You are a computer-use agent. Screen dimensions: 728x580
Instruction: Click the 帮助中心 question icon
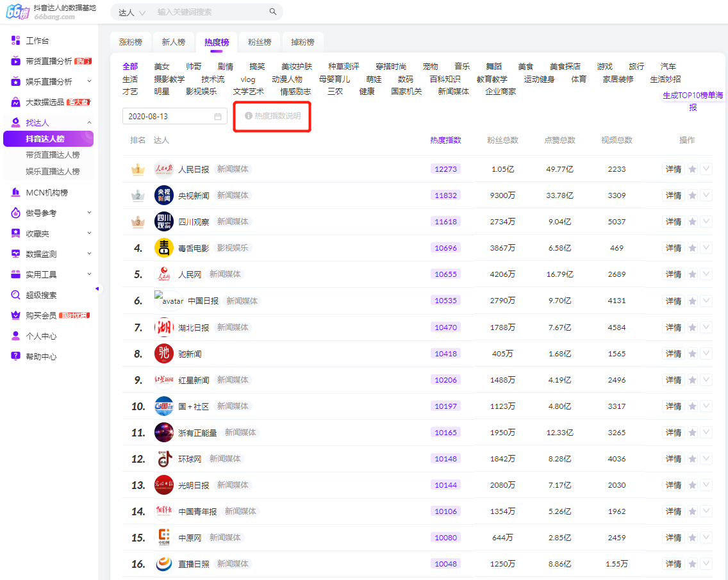pyautogui.click(x=16, y=357)
